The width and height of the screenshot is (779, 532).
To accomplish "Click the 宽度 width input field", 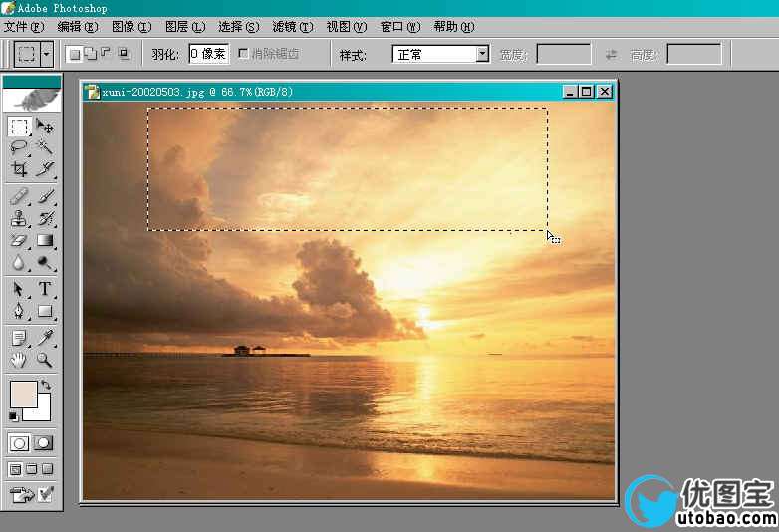I will click(x=564, y=54).
